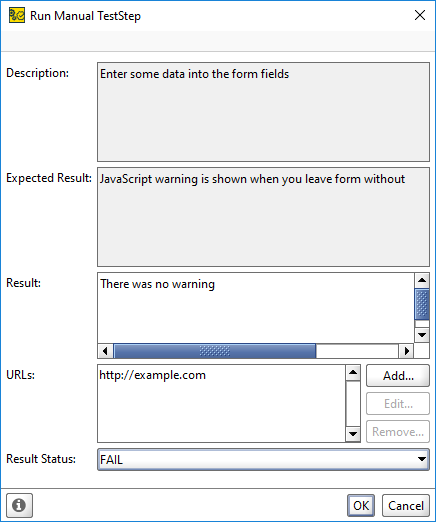Image resolution: width=436 pixels, height=522 pixels.
Task: Click the Result vertical scrollbar thumb
Action: coord(422,304)
